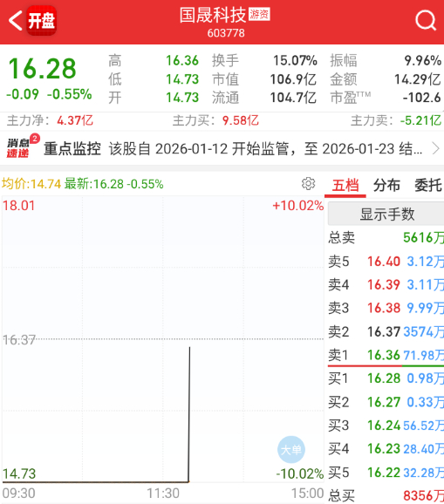Tap 金额 value 14.29亿
The image size is (444, 504).
point(418,79)
